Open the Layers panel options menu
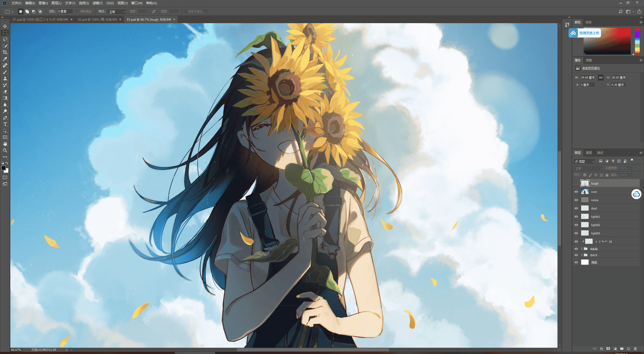The height and width of the screenshot is (354, 644). (x=641, y=153)
